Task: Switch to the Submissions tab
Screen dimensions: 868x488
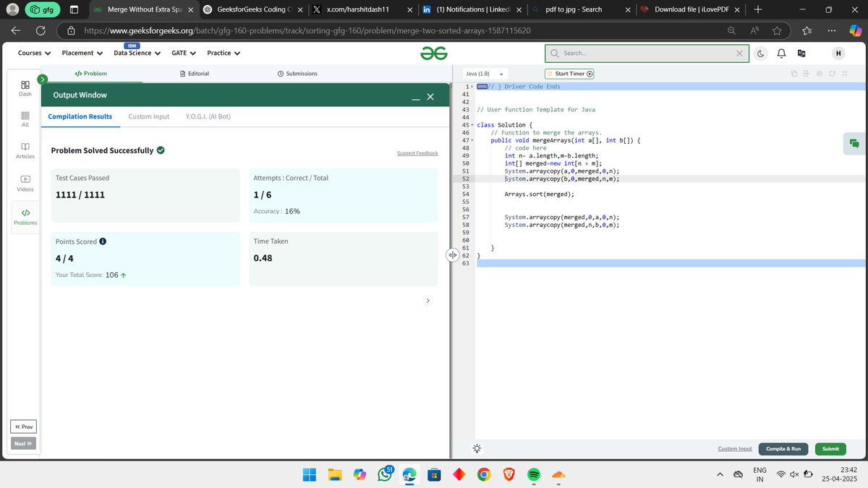Action: point(297,74)
